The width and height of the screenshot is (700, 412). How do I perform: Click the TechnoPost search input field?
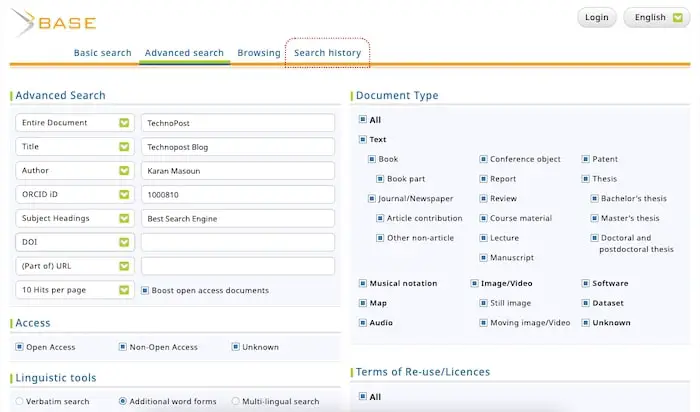tap(238, 123)
